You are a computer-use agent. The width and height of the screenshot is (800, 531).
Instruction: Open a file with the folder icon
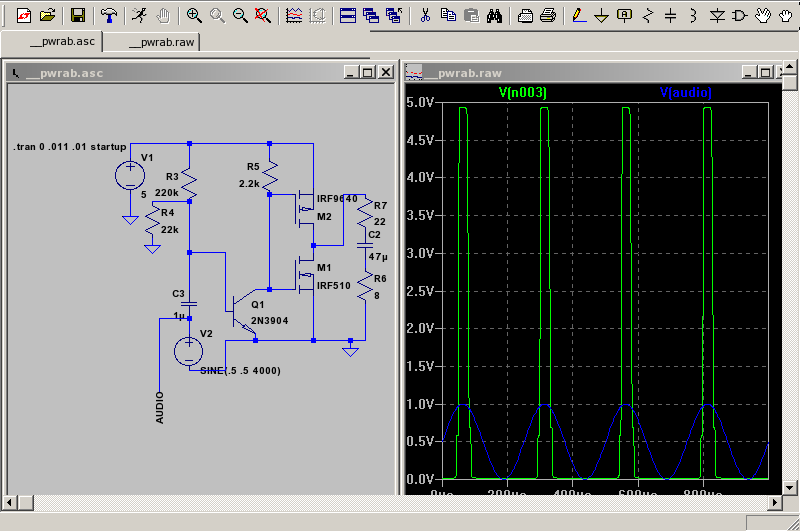coord(47,15)
